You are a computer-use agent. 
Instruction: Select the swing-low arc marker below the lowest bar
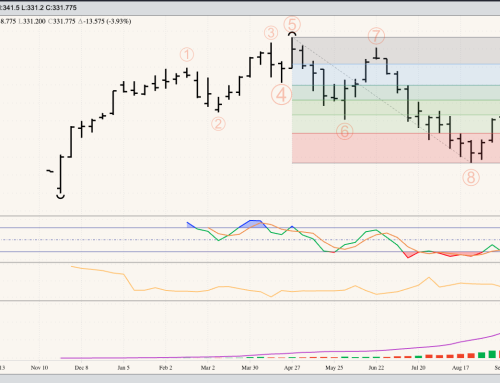tap(60, 197)
